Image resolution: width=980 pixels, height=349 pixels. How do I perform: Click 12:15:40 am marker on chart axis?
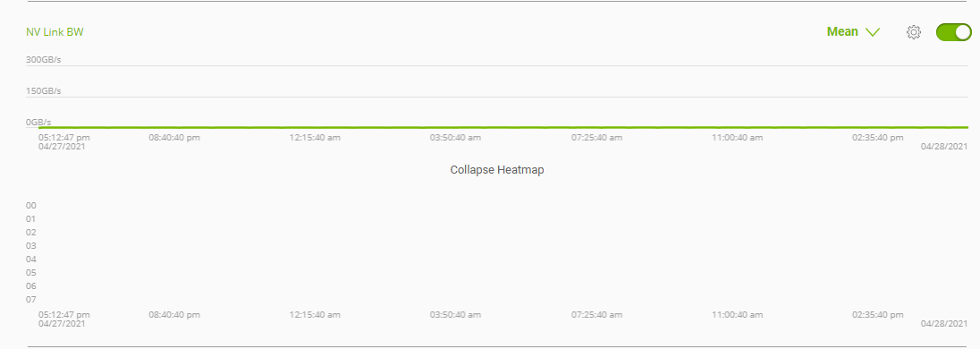pos(315,138)
